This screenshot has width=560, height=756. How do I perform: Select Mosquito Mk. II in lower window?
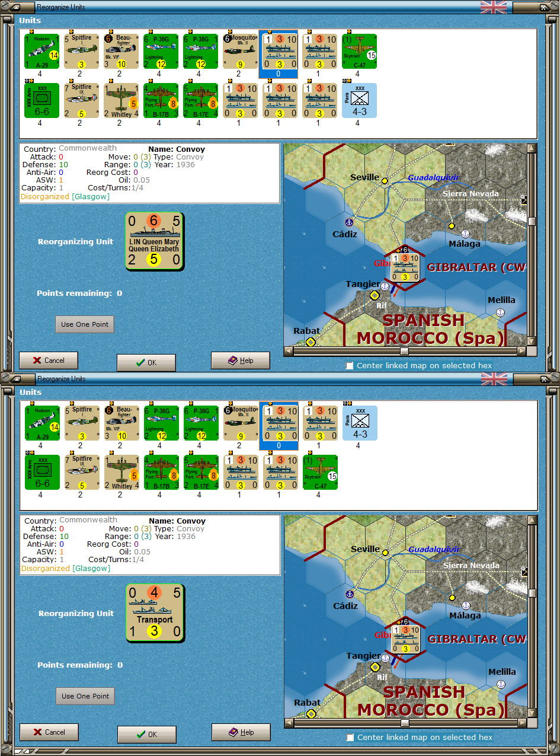241,423
